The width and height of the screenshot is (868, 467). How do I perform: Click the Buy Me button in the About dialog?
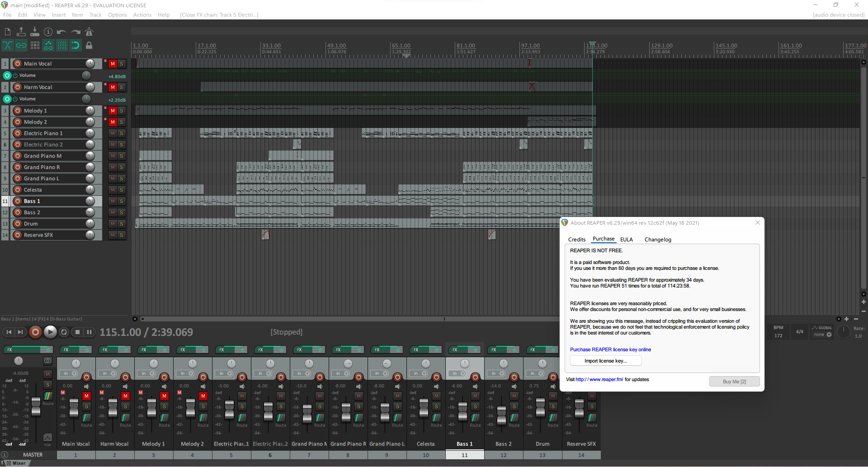tap(734, 382)
